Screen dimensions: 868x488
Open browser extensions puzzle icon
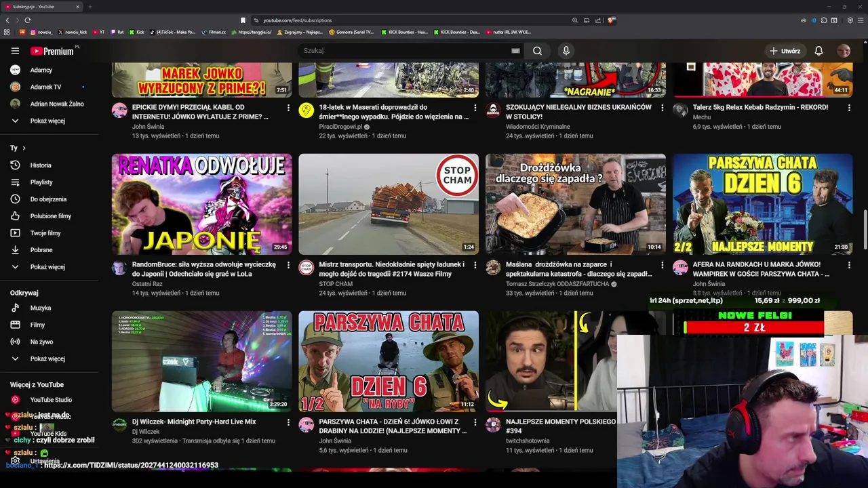pos(825,20)
